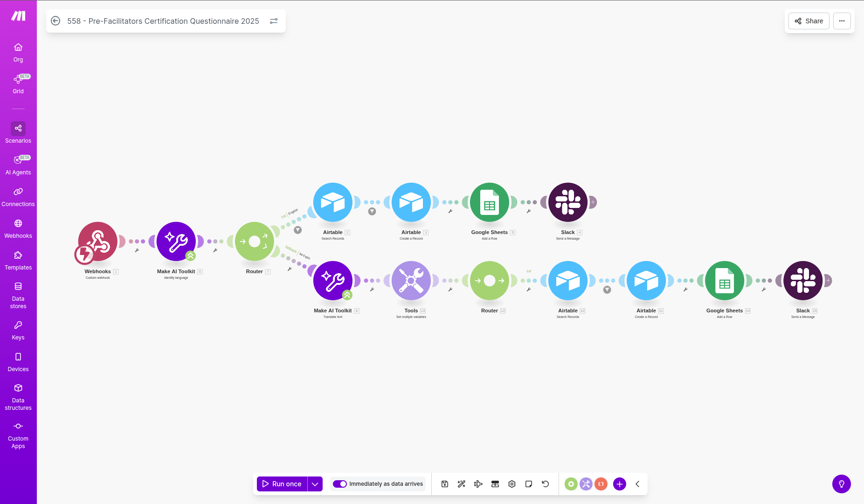Go to Connections in the sidebar

click(x=18, y=196)
